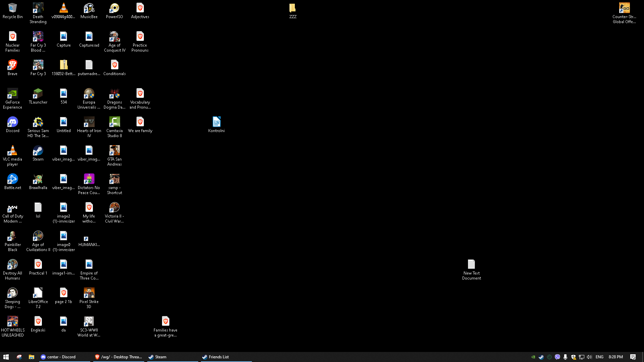Image resolution: width=644 pixels, height=362 pixels.
Task: Select Nuclear Families file icon
Action: (12, 42)
